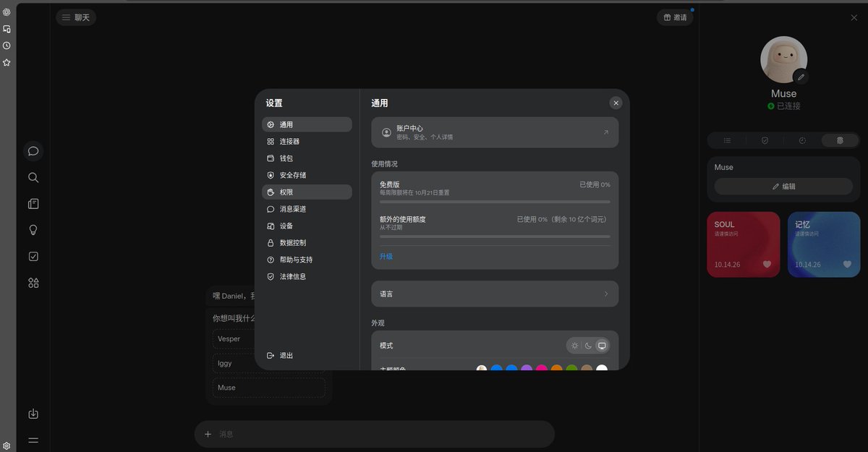Open 帮助与支持 settings section

tap(307, 260)
